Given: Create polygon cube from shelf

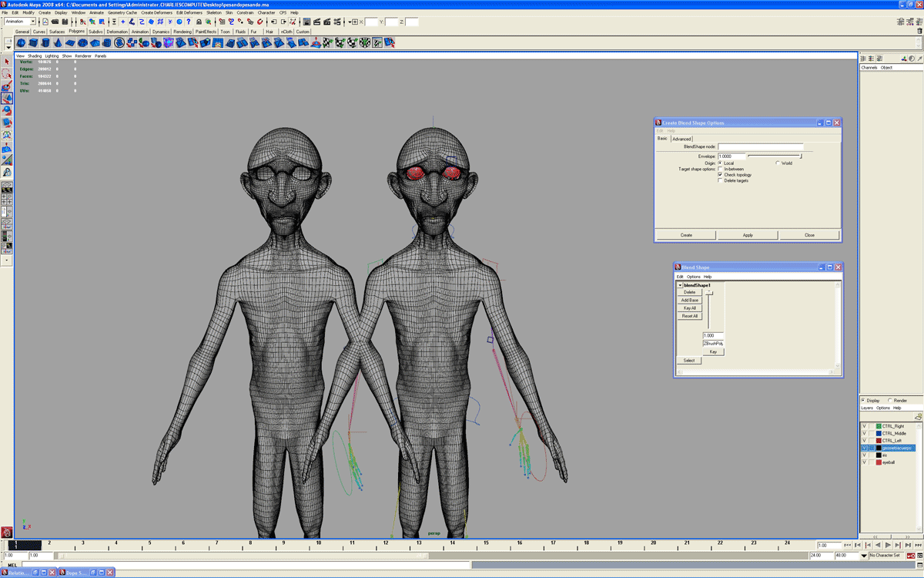Looking at the screenshot, I should (x=33, y=42).
